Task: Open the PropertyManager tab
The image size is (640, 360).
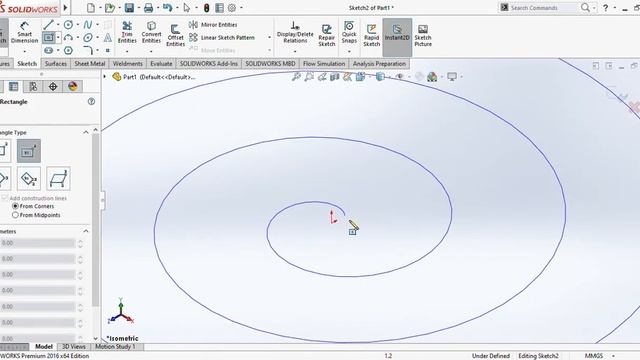Action: pos(13,87)
